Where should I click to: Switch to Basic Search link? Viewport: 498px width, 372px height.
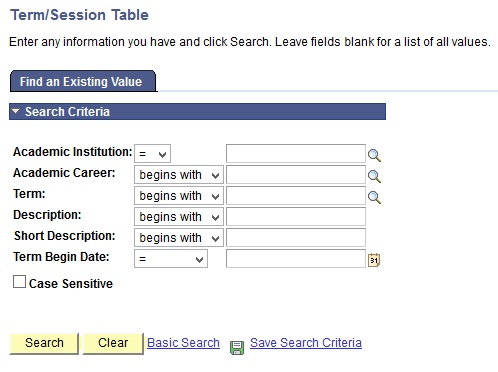183,343
